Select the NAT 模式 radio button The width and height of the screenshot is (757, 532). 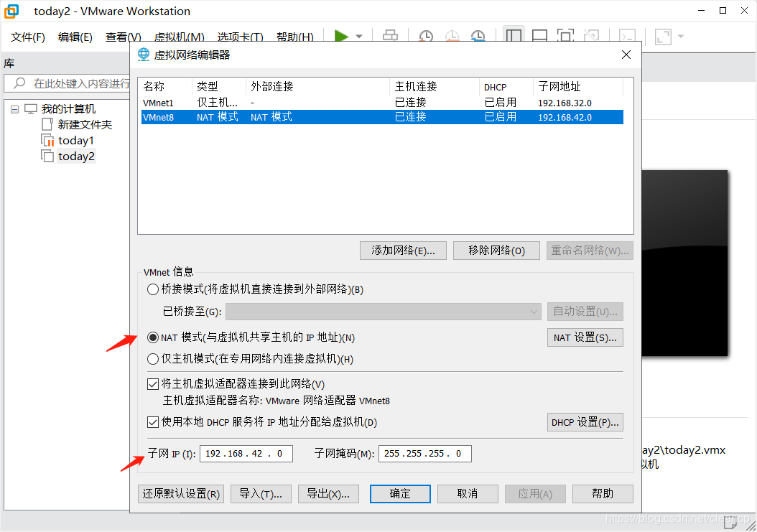click(153, 337)
